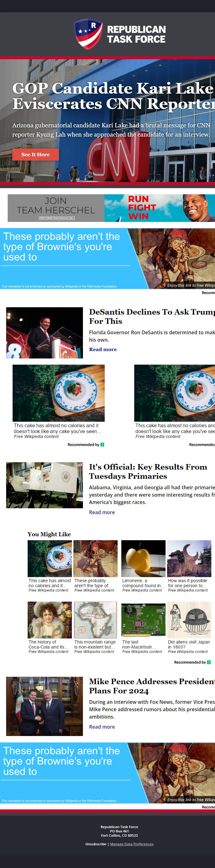The height and width of the screenshot is (868, 215).
Task: Open the Key Results From Tuesdays Primaries headline
Action: tap(148, 471)
